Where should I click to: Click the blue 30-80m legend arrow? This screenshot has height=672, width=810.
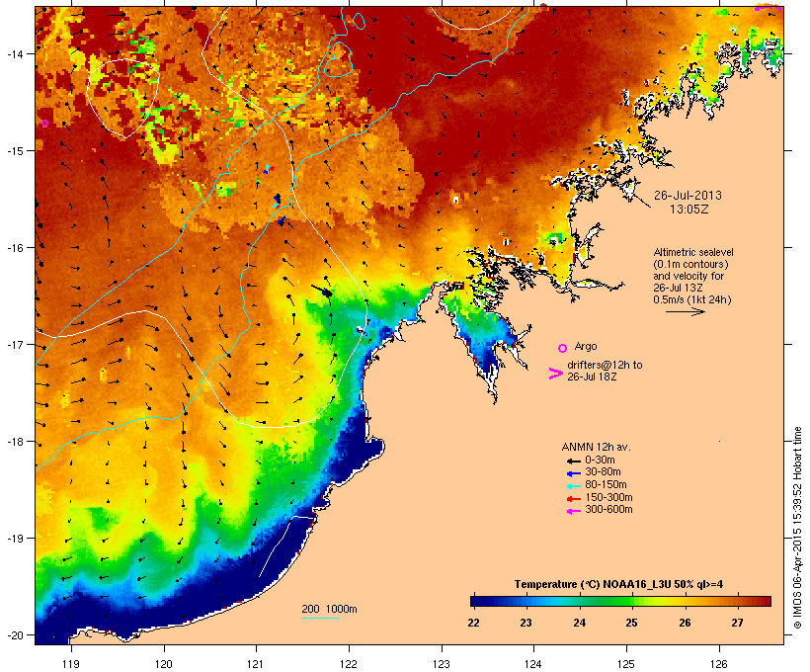pyautogui.click(x=573, y=473)
